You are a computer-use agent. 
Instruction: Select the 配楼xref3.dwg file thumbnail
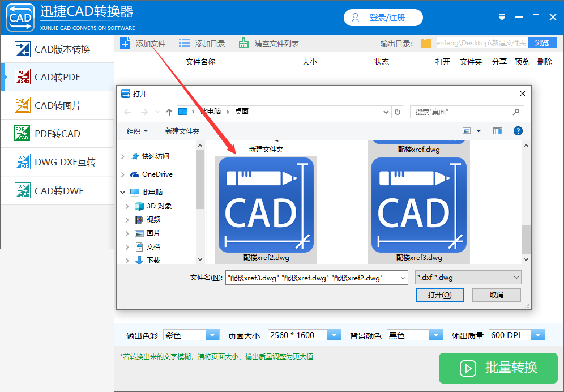tap(419, 210)
